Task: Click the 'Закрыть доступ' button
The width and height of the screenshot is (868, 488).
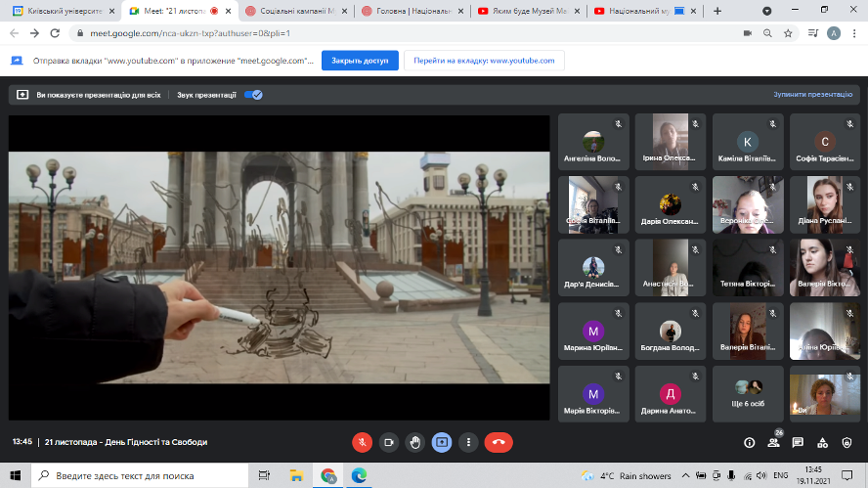Action: (360, 60)
